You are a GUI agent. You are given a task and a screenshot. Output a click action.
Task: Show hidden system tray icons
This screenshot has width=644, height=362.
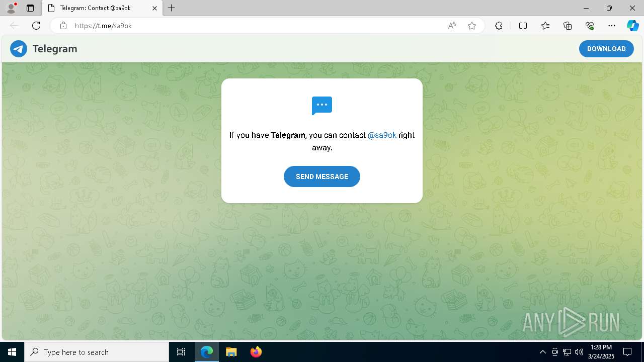pyautogui.click(x=542, y=352)
